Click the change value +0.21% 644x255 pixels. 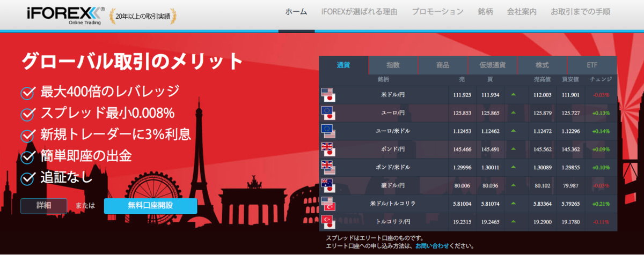[x=602, y=204]
